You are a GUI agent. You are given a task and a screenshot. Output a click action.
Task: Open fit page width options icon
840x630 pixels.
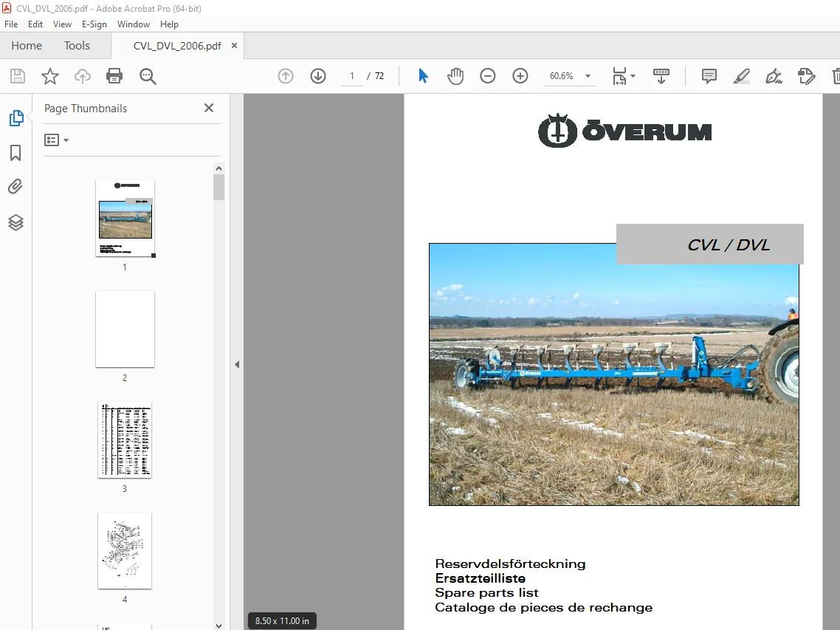[x=624, y=76]
